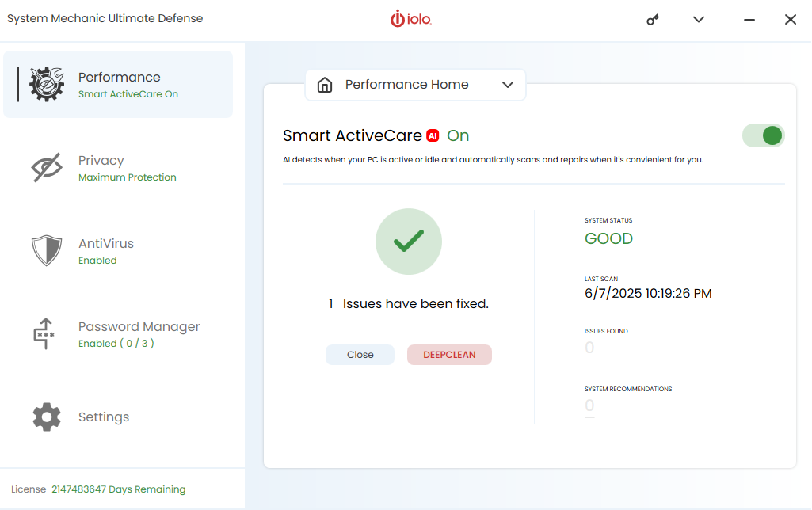
Task: Click the AntiVirus shield icon
Action: [47, 250]
